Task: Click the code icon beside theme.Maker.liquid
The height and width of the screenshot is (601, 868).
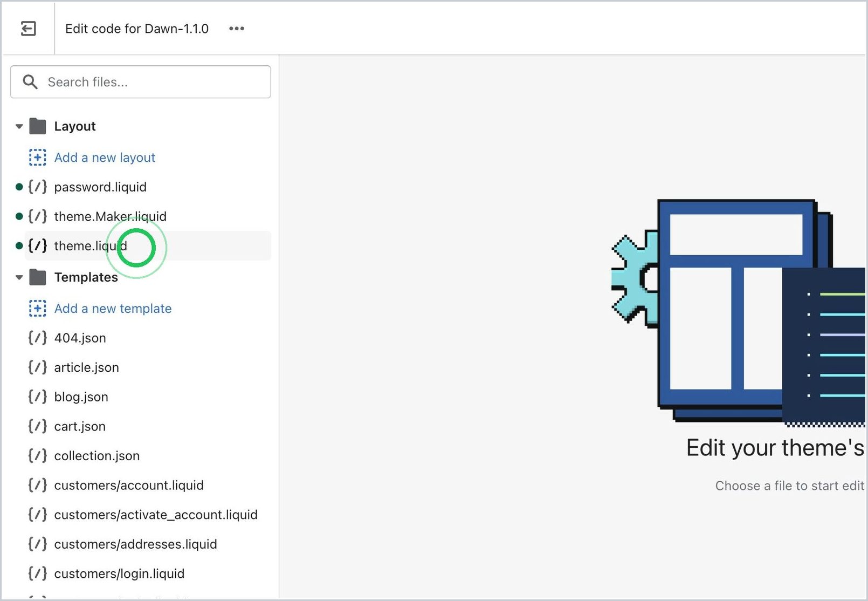Action: pyautogui.click(x=38, y=216)
